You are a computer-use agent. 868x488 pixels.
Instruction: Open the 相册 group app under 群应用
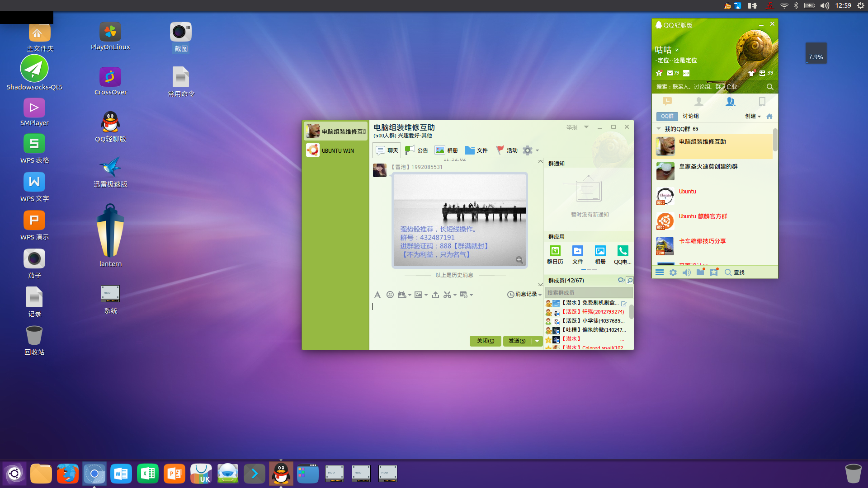tap(600, 255)
